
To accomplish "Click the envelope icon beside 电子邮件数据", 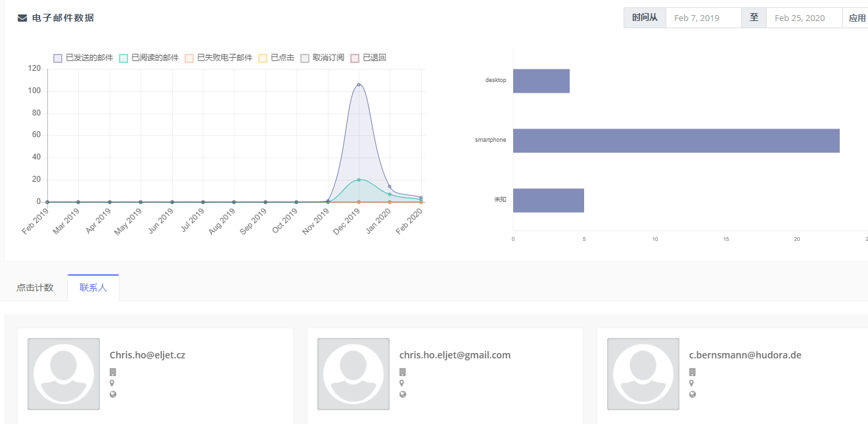I will tap(22, 18).
